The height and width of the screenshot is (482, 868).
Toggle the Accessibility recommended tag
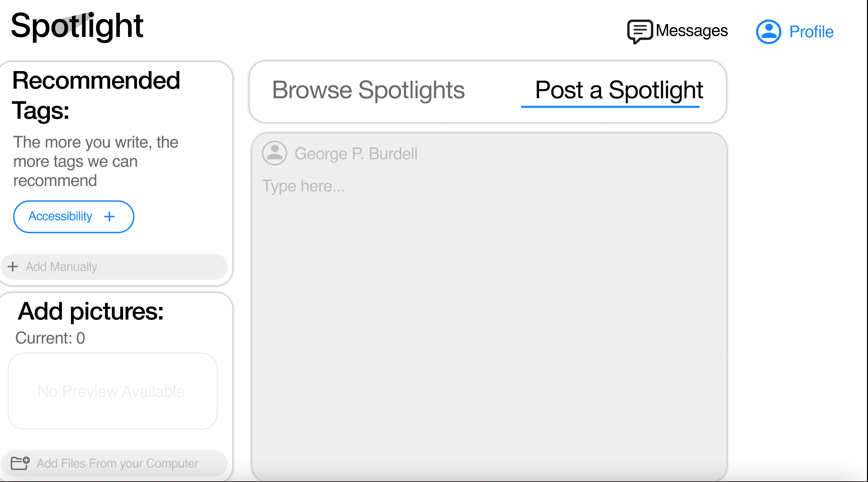coord(73,217)
